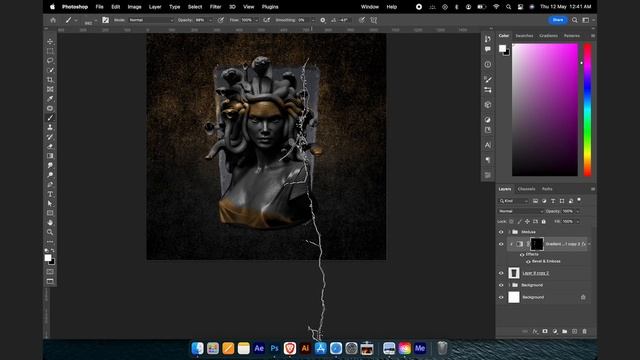Open the Plugins menu

(x=270, y=7)
